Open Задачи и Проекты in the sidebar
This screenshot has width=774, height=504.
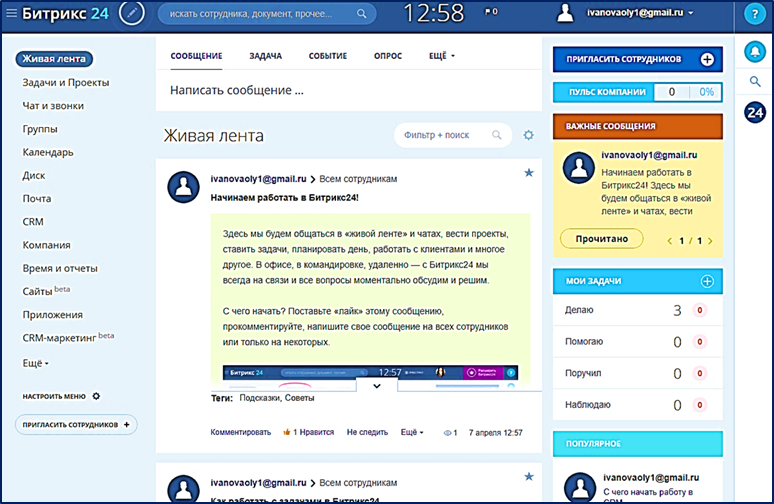tap(66, 82)
